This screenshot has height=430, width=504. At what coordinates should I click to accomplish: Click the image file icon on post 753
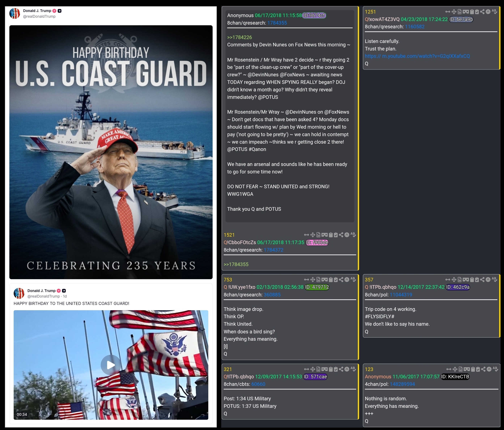point(318,280)
